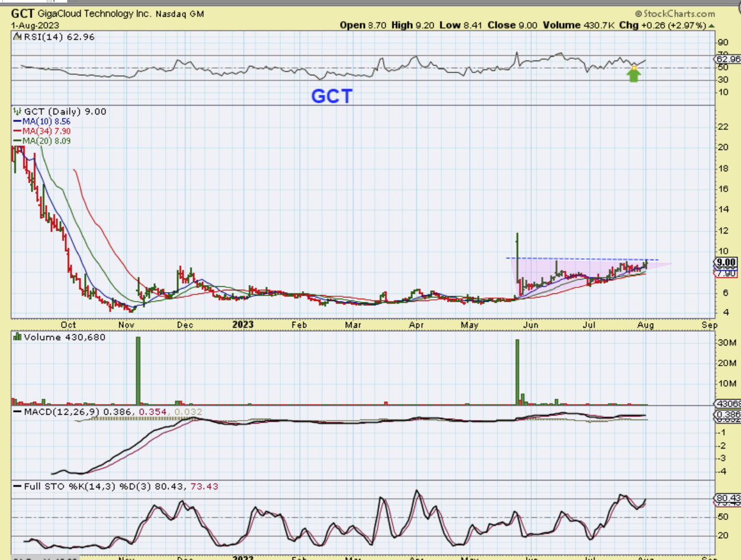Click the Full STO legend line marker

click(x=17, y=487)
